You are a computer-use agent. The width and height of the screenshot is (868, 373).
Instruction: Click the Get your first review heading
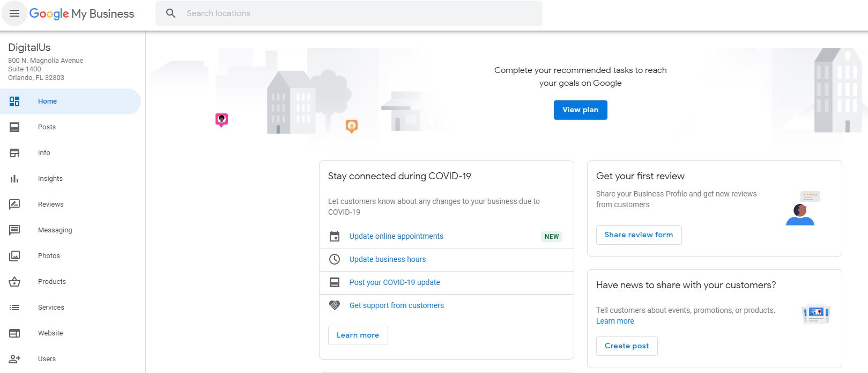point(640,176)
